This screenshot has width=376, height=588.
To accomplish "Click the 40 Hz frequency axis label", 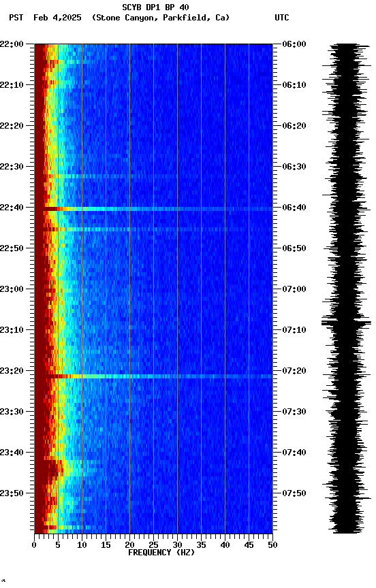I will click(225, 546).
